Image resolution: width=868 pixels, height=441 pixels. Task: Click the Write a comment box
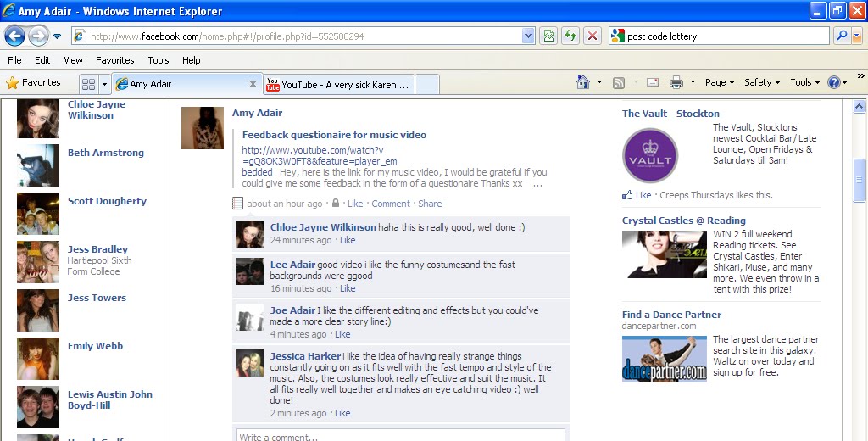point(401,435)
